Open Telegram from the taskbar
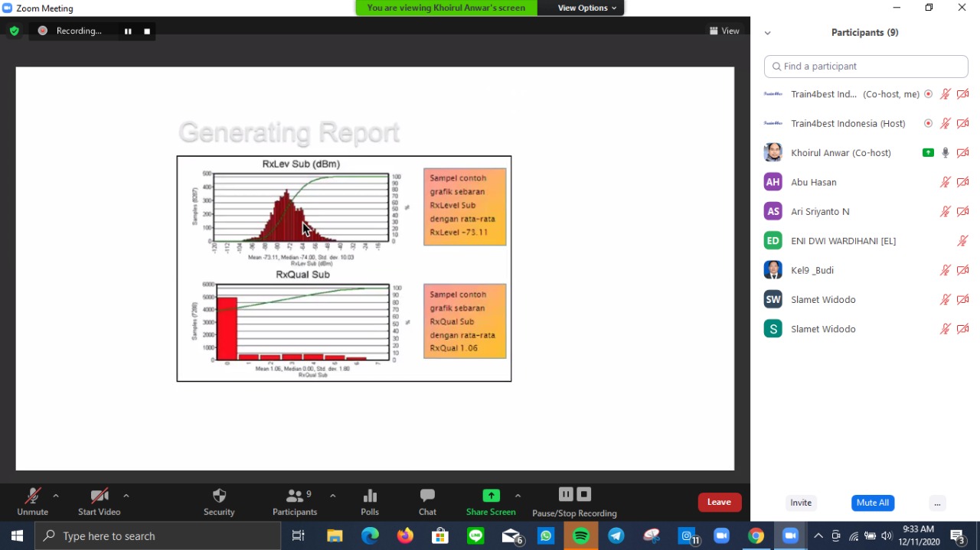Viewport: 980px width, 550px height. pos(616,536)
